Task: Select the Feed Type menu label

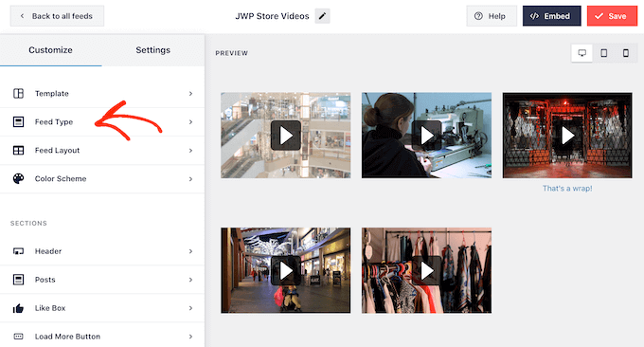Action: pos(54,121)
